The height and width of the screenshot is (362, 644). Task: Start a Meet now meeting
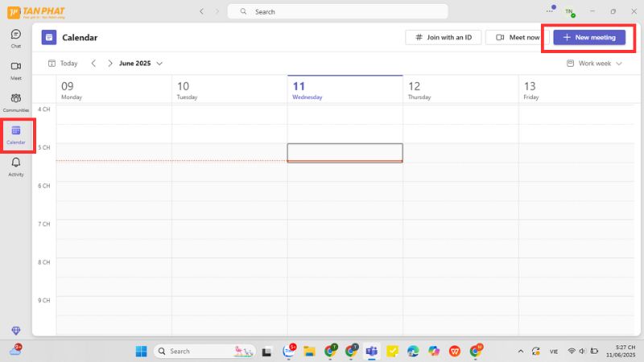click(517, 37)
